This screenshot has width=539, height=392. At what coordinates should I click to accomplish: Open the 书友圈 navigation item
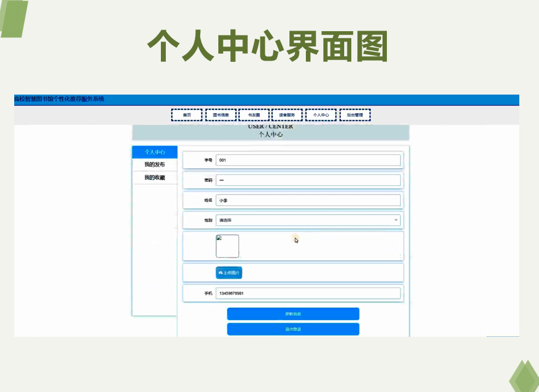(x=254, y=115)
